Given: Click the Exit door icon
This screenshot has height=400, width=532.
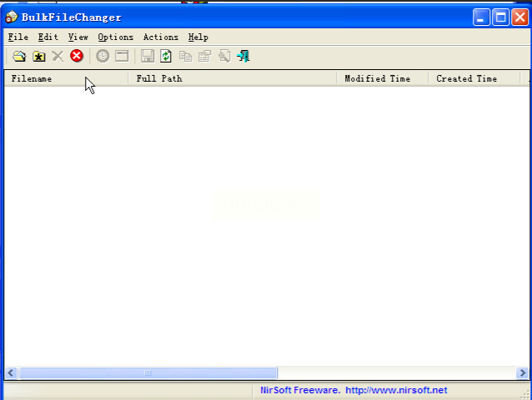Looking at the screenshot, I should tap(243, 56).
